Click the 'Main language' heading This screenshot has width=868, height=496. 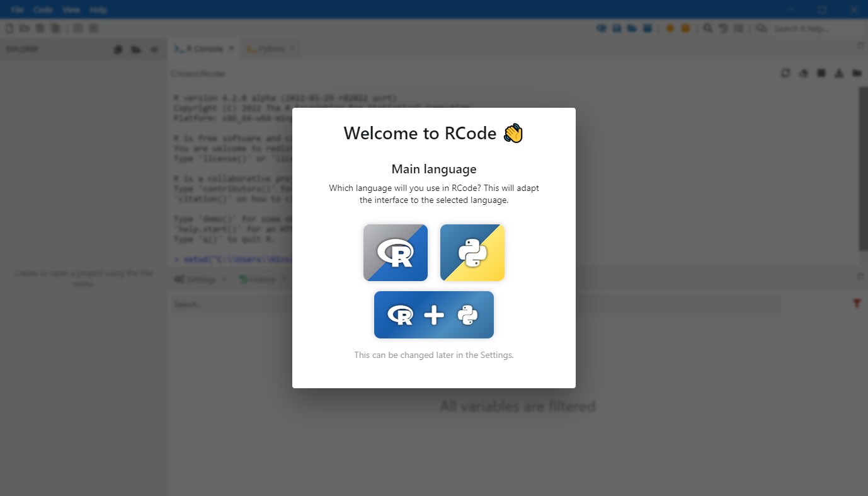click(434, 169)
